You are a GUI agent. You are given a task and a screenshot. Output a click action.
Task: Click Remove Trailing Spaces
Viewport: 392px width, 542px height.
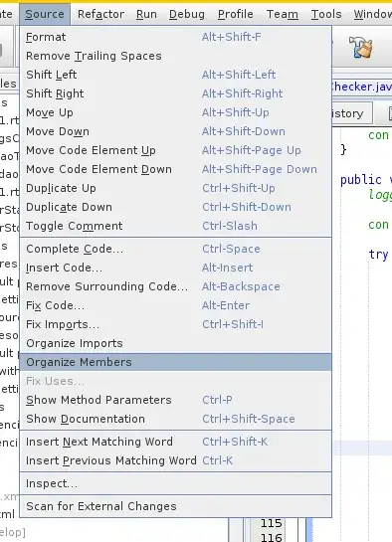tap(176, 56)
